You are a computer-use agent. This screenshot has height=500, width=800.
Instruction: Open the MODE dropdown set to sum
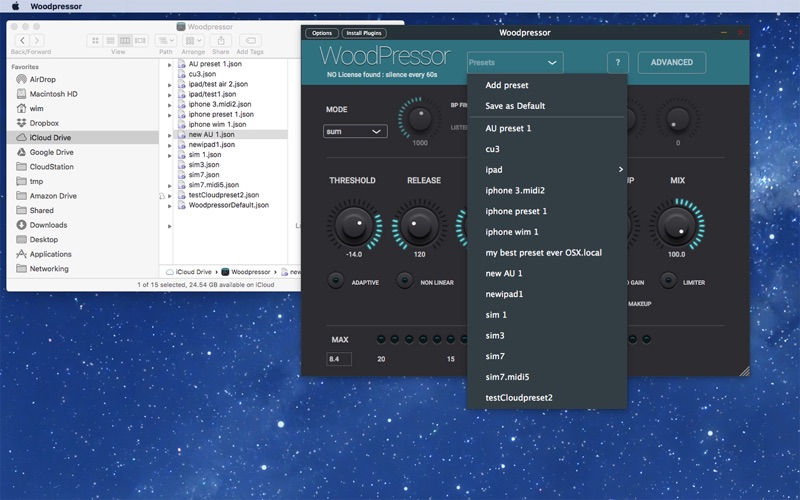[355, 131]
